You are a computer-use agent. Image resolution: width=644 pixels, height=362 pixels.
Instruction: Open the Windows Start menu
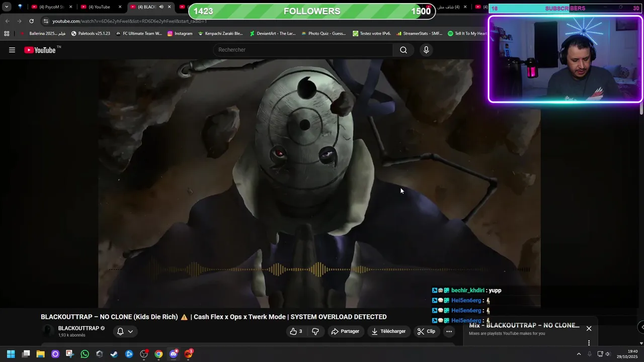(11, 354)
